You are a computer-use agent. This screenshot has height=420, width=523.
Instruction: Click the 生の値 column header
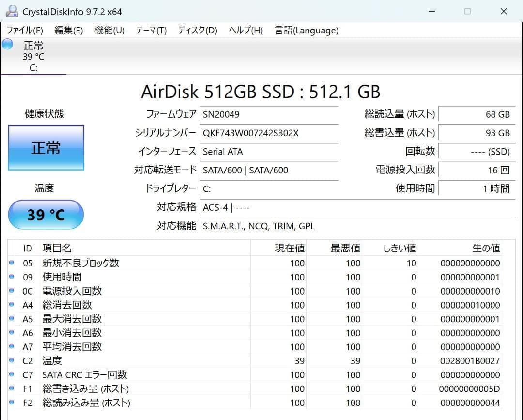[460, 248]
